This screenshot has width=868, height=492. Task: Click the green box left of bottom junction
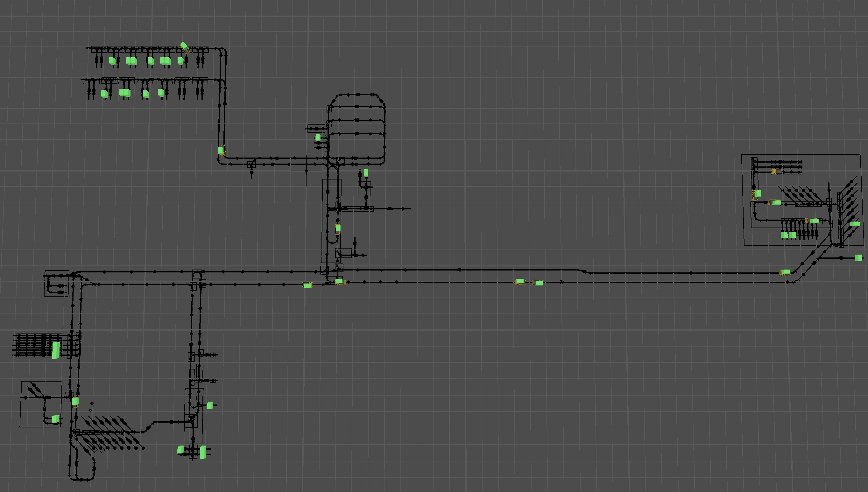181,449
